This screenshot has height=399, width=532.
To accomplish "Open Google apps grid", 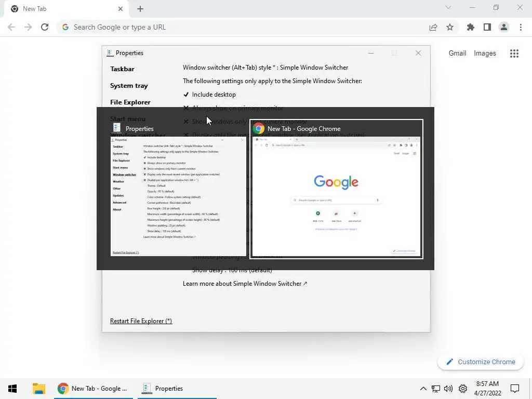I will (x=514, y=54).
